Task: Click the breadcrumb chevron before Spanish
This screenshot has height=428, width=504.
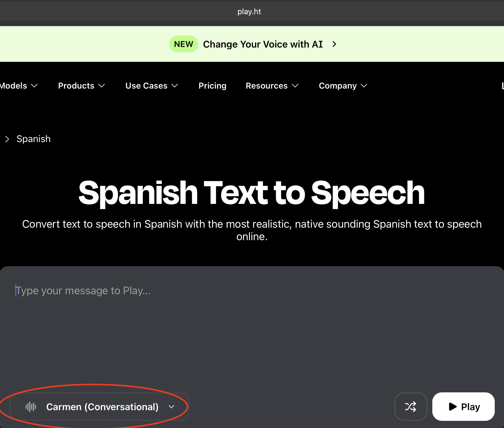Action: [7, 139]
